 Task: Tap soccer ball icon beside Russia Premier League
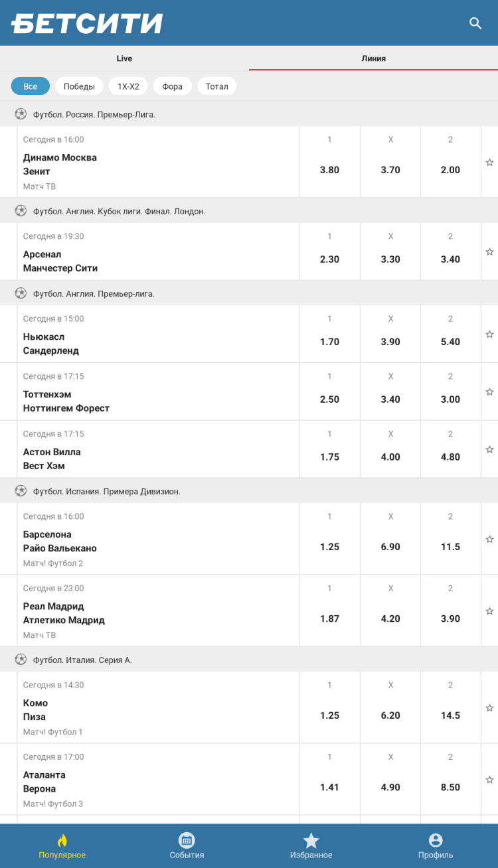[x=21, y=114]
